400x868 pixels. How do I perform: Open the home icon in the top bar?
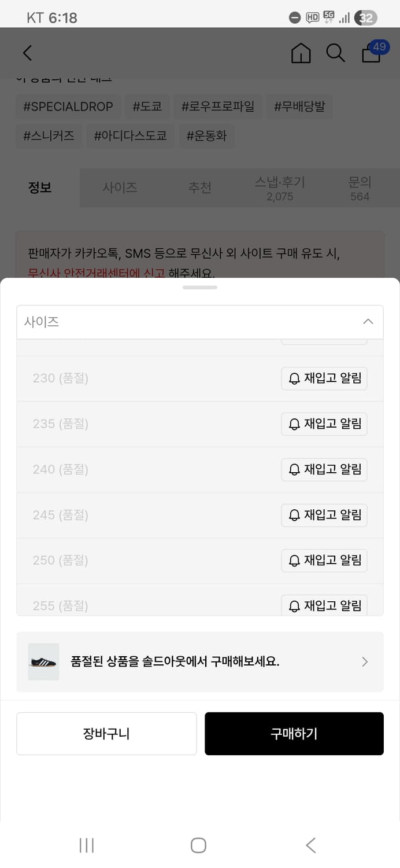tap(301, 53)
